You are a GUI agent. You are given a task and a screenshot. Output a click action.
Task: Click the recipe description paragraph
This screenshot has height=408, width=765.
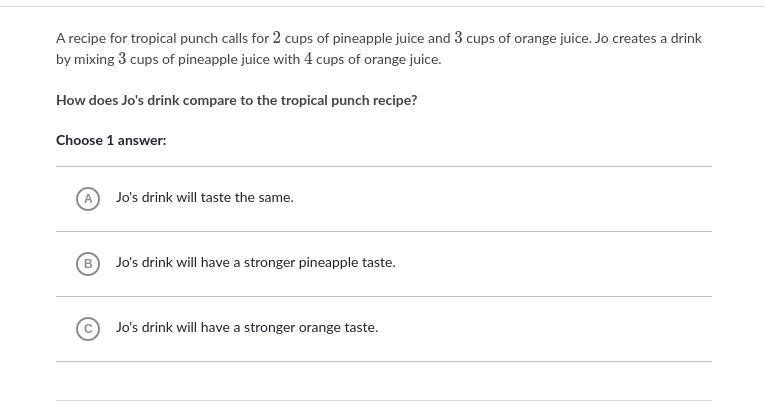[x=378, y=49]
